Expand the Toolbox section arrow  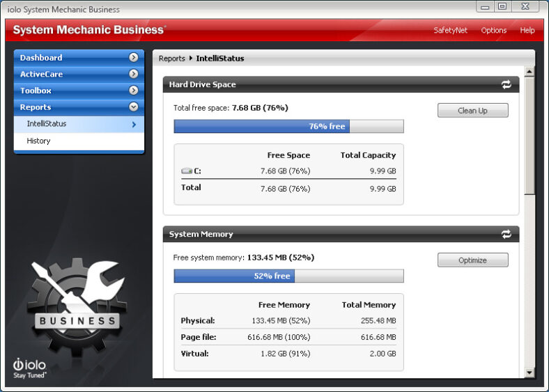point(133,91)
